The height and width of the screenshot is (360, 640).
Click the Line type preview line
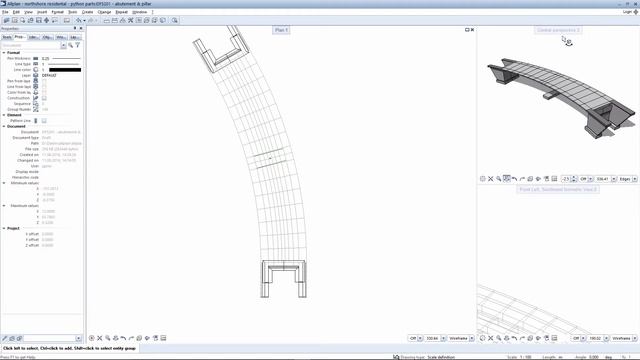point(64,64)
